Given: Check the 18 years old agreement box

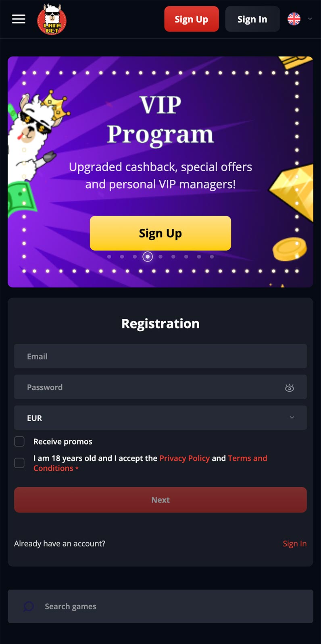Looking at the screenshot, I should tap(19, 463).
